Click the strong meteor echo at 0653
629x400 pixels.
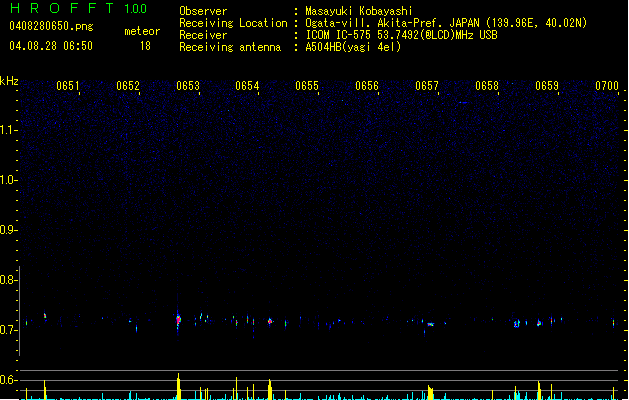[x=179, y=320]
